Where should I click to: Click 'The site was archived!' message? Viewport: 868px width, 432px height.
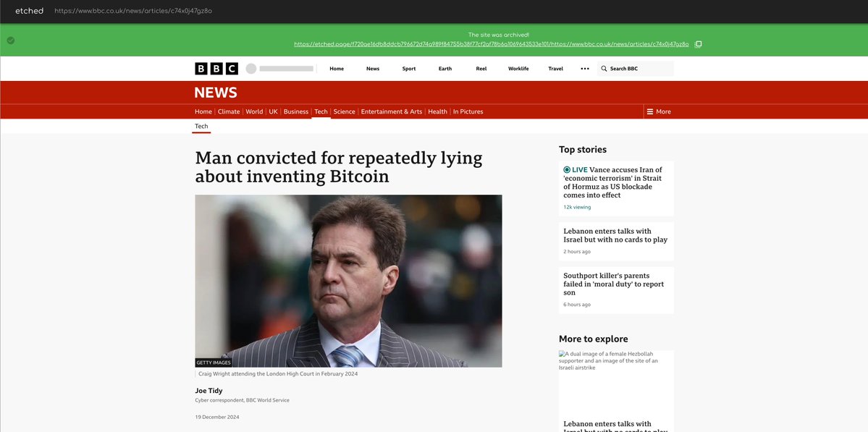(x=499, y=35)
